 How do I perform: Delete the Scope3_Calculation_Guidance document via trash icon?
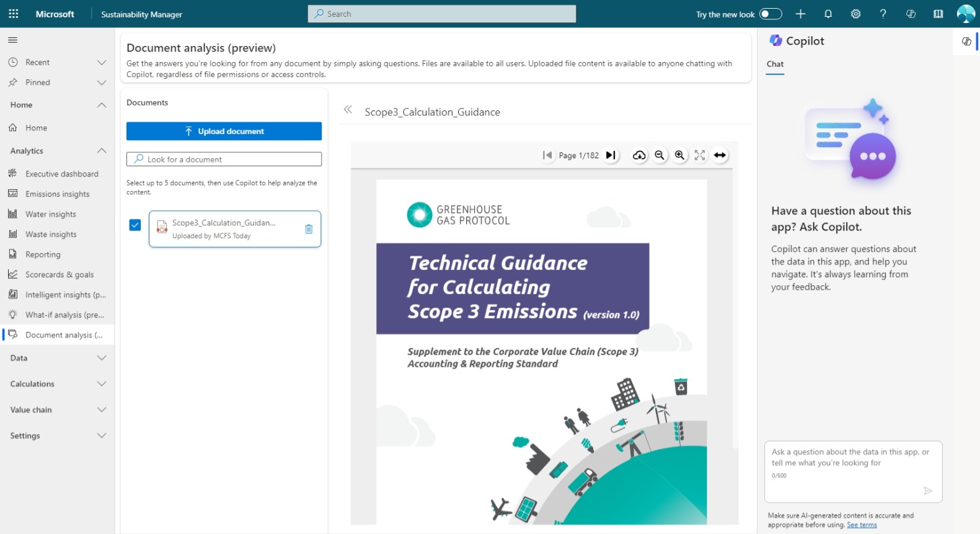309,229
